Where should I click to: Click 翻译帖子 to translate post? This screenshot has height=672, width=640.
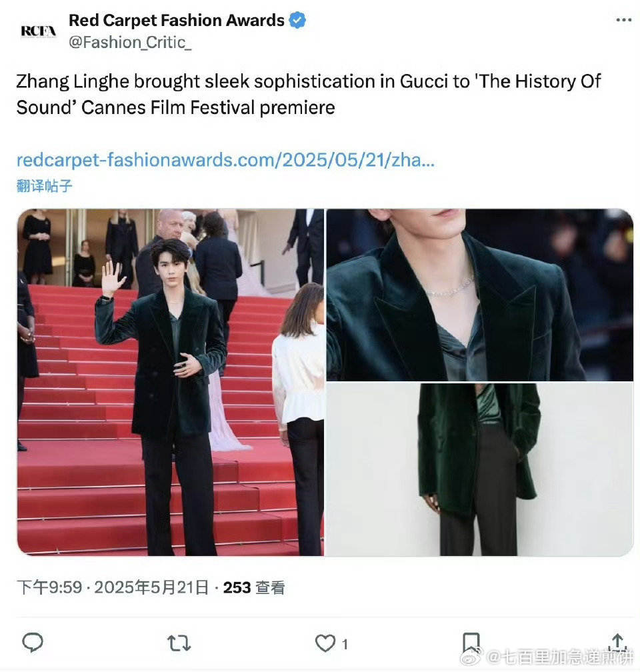[44, 185]
